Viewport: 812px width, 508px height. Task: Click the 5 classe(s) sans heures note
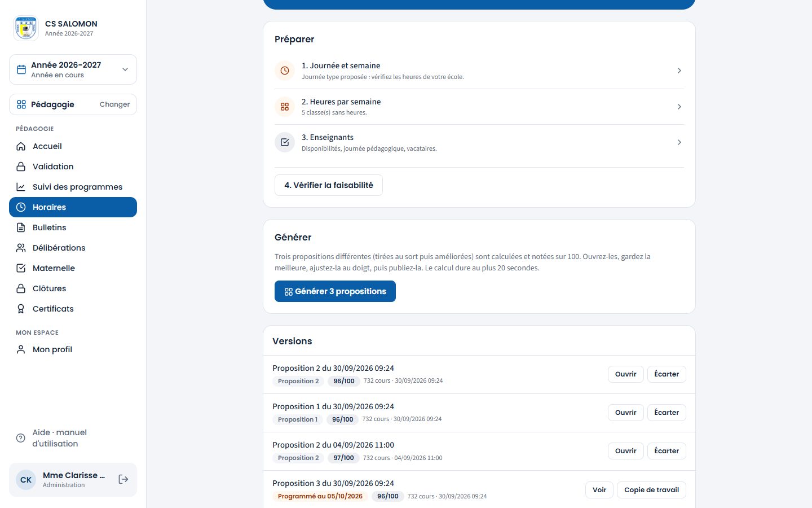point(334,112)
